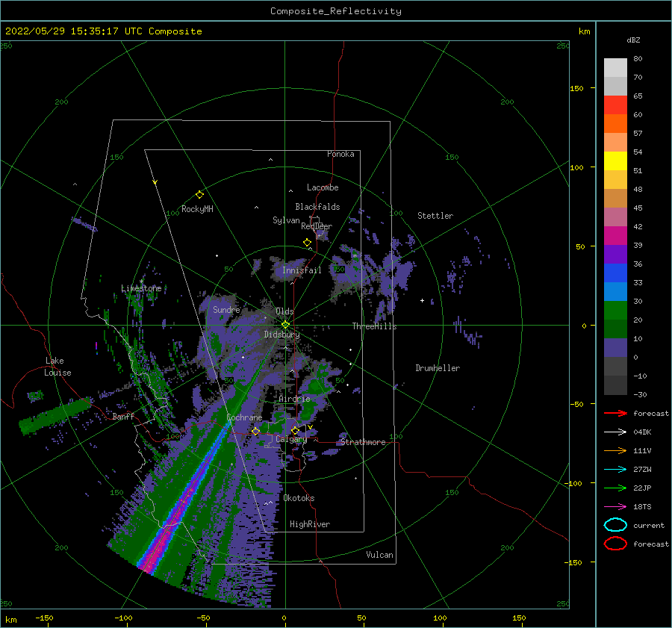This screenshot has width=672, height=628.
Task: Select the Didsbury label
Action: (x=281, y=335)
